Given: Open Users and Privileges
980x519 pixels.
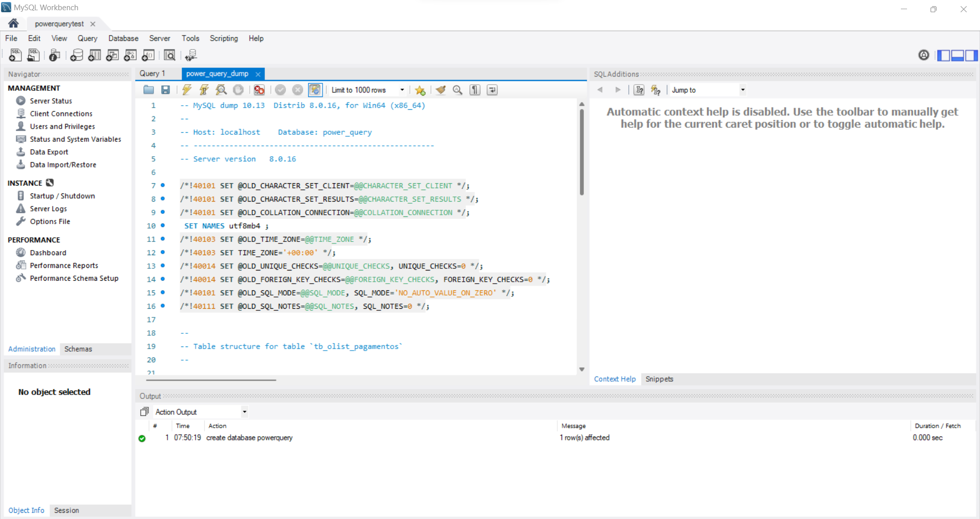Looking at the screenshot, I should pyautogui.click(x=62, y=127).
